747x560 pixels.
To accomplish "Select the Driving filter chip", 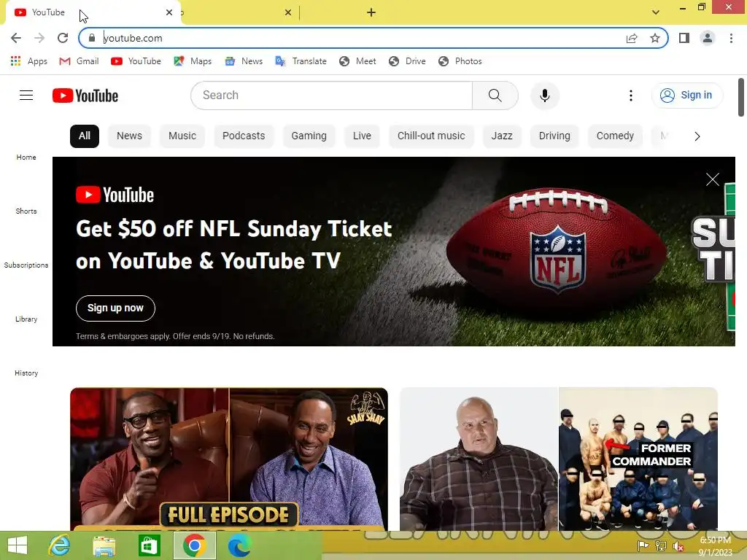I will [x=554, y=136].
